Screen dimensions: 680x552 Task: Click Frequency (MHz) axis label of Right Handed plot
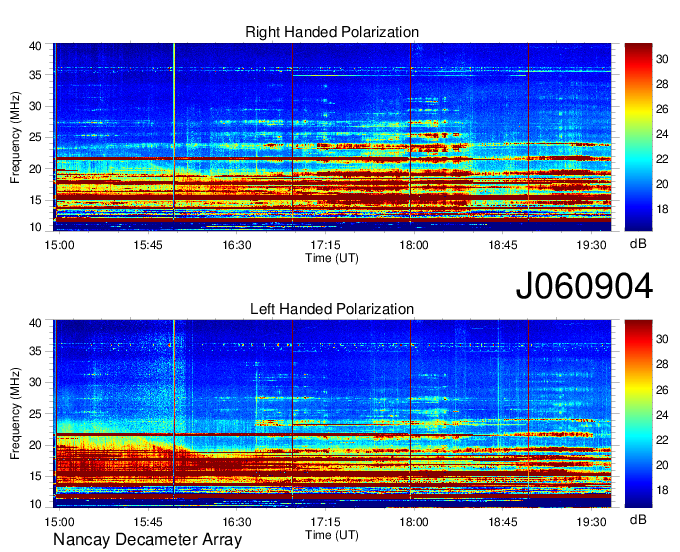coord(15,137)
